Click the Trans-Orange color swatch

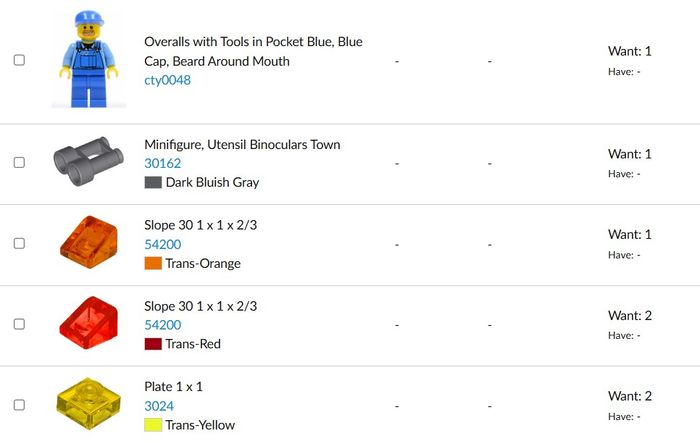[153, 263]
